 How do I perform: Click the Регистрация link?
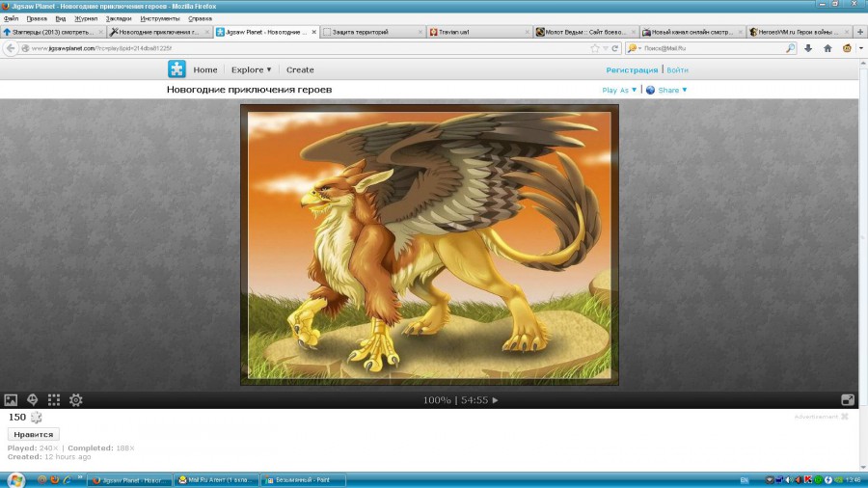(632, 70)
